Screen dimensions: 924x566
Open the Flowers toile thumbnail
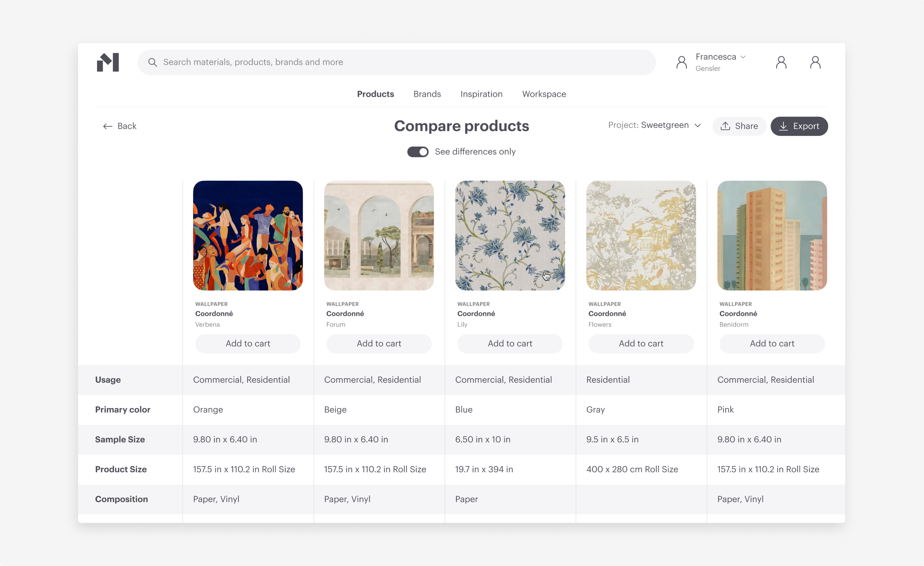click(641, 236)
